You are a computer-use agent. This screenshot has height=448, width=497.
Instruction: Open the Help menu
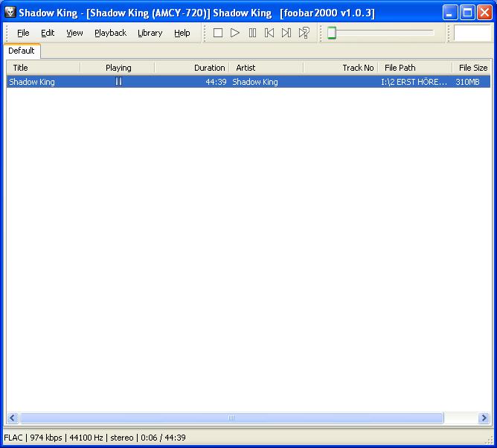(x=182, y=33)
